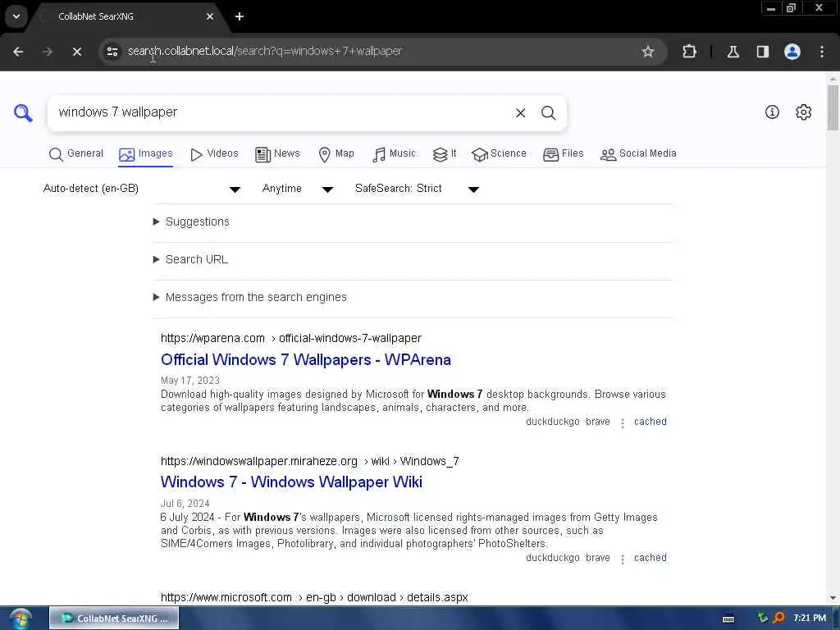840x630 pixels.
Task: Stop loading the page
Action: pos(76,52)
